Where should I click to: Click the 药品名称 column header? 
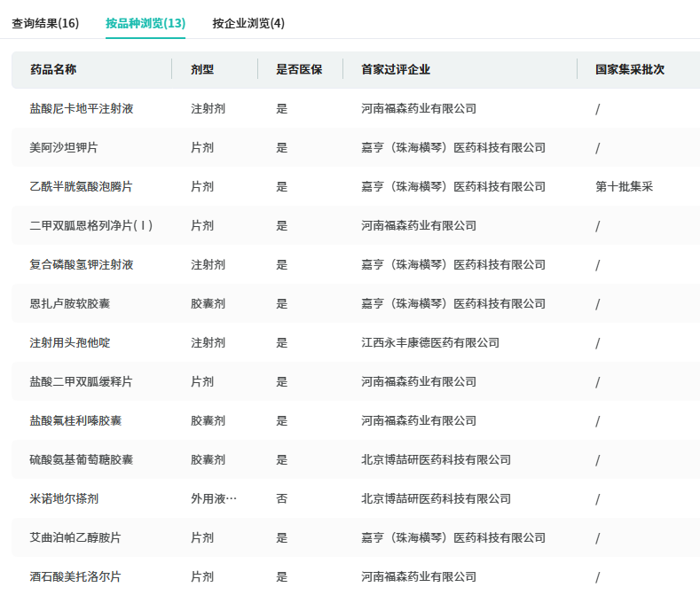53,70
